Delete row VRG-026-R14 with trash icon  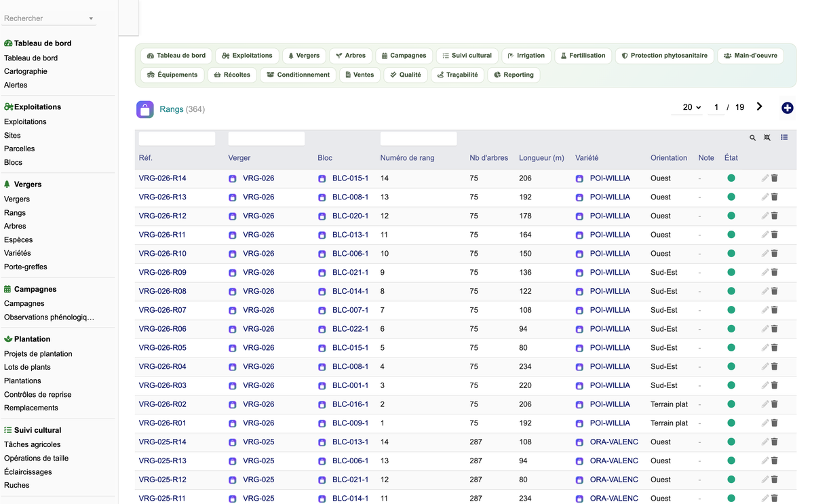tap(775, 178)
